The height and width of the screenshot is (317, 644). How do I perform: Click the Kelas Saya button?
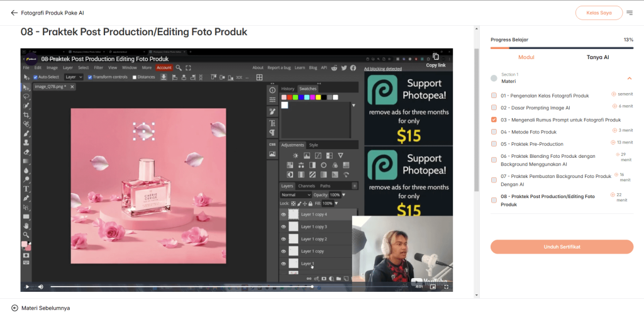tap(599, 13)
